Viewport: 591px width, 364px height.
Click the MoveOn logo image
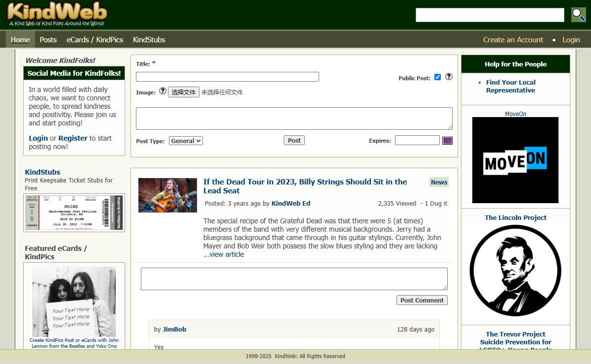point(515,160)
